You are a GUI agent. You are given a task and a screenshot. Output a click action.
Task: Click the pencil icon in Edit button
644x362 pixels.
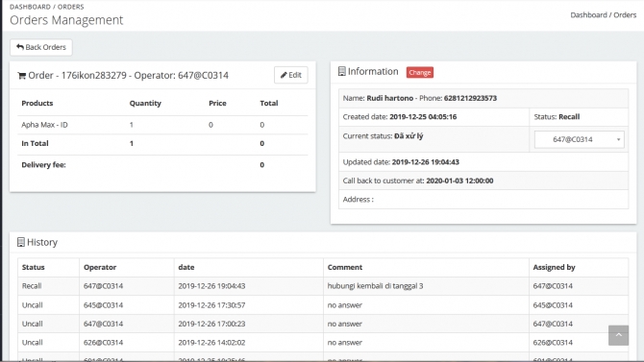click(284, 75)
